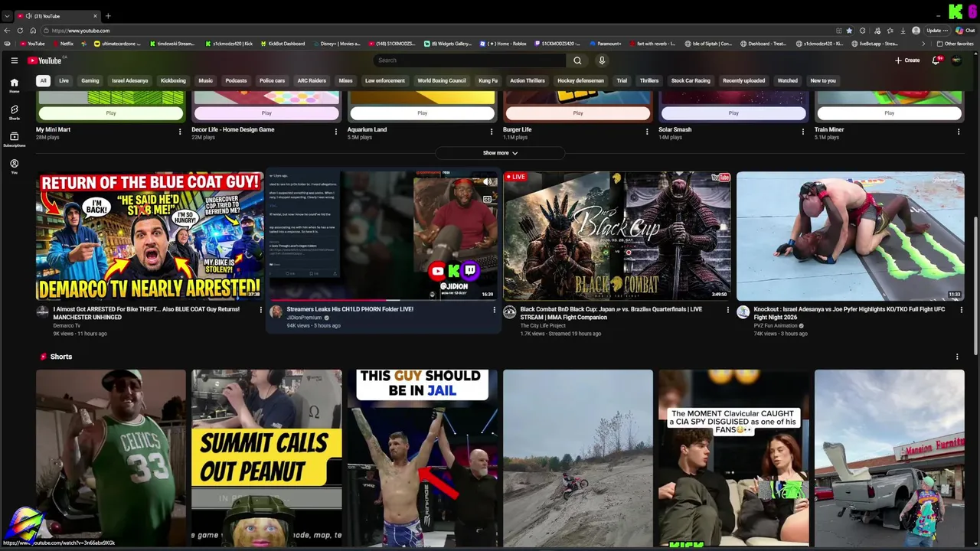Image resolution: width=980 pixels, height=551 pixels.
Task: Open the dirt bike short thumbnail
Action: (x=578, y=458)
